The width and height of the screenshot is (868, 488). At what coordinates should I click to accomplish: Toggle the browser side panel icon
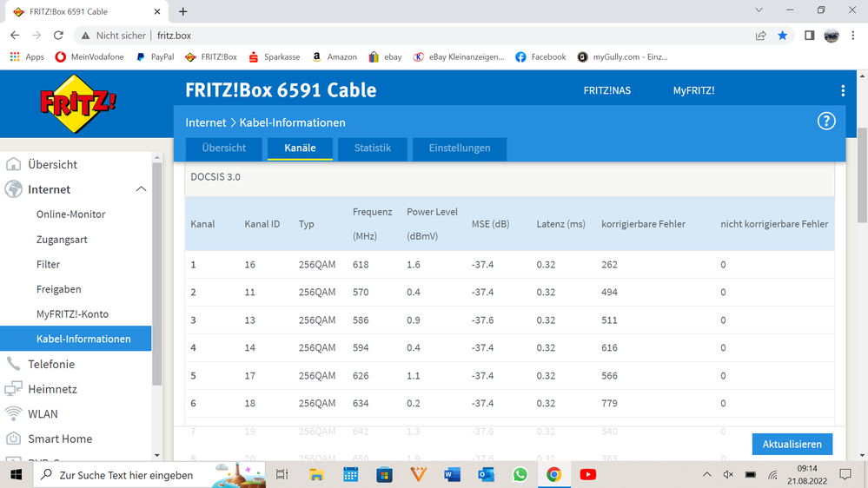tap(809, 36)
